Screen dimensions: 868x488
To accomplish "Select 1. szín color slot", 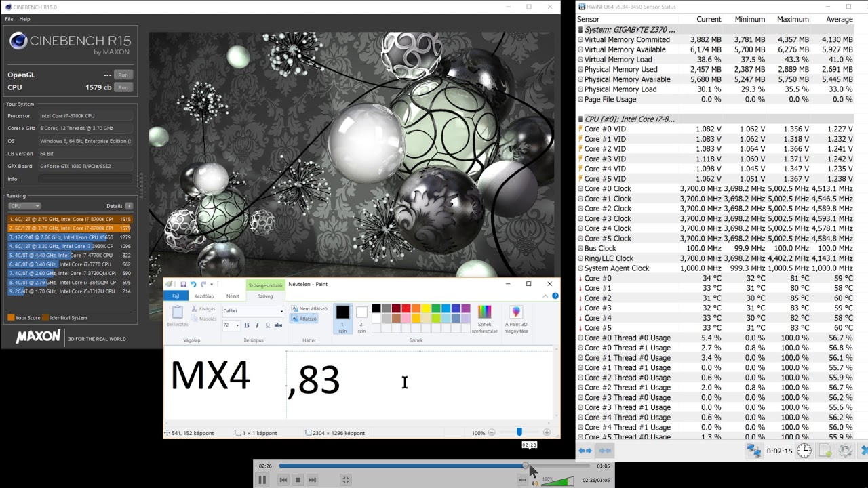I will pos(342,319).
